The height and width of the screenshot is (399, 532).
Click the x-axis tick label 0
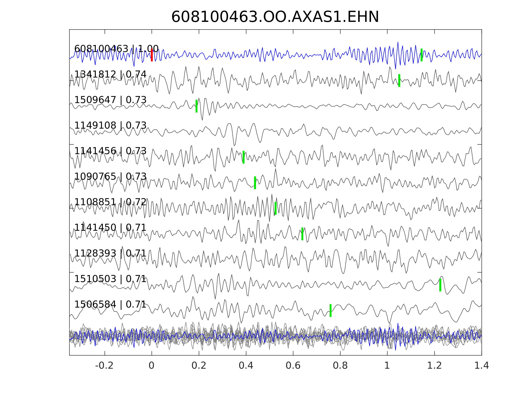coord(151,366)
